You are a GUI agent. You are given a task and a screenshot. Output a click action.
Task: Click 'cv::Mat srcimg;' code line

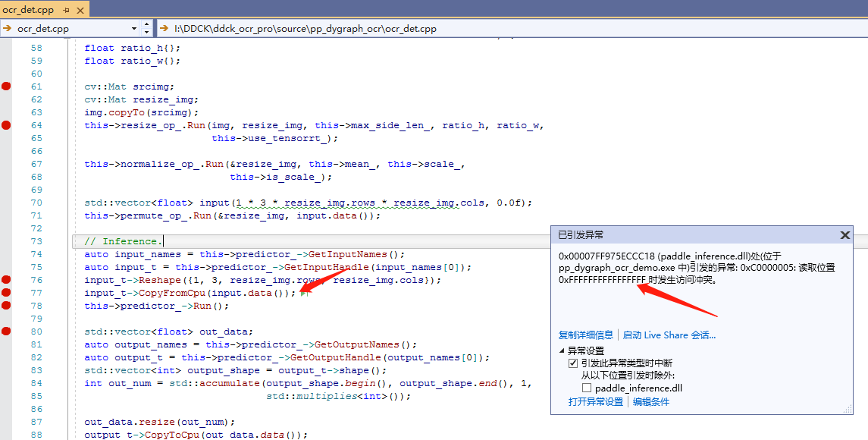click(129, 86)
